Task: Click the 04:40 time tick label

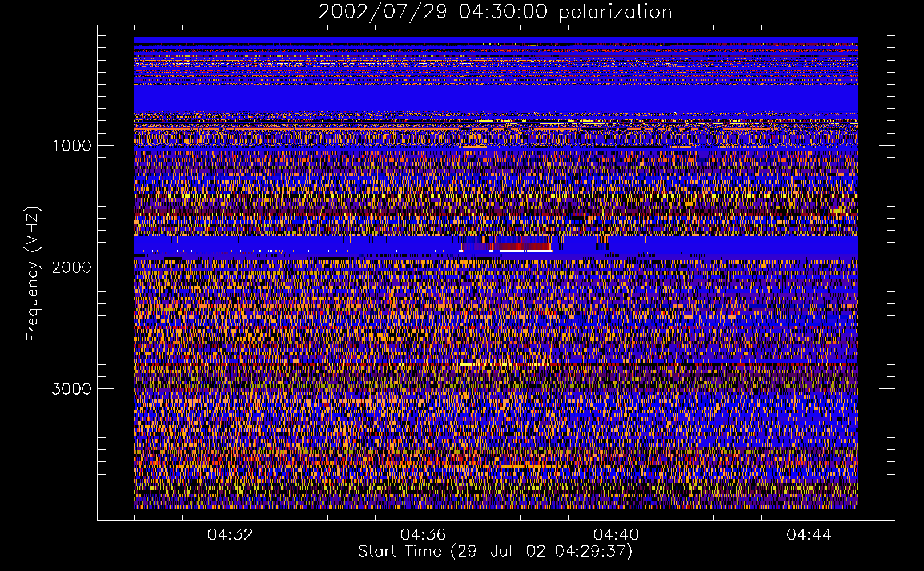Action: [616, 535]
